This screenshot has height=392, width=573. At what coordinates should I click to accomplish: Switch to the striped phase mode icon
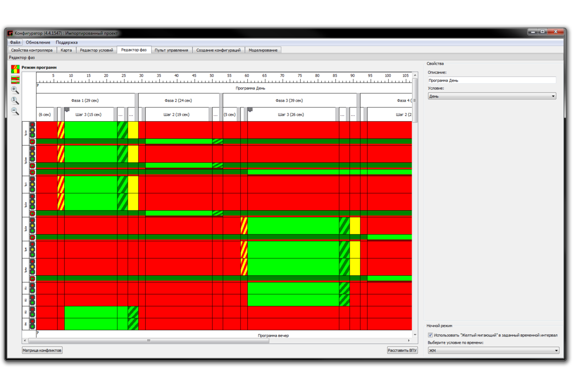15,80
